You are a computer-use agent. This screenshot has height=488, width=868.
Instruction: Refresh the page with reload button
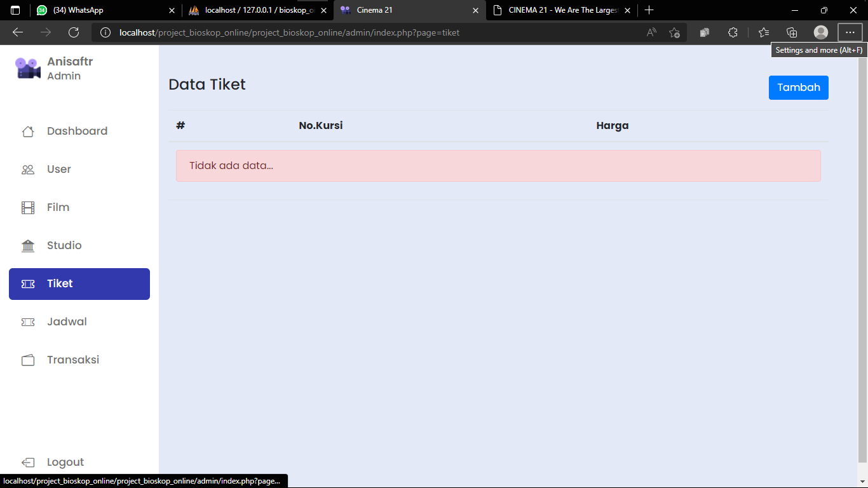74,32
